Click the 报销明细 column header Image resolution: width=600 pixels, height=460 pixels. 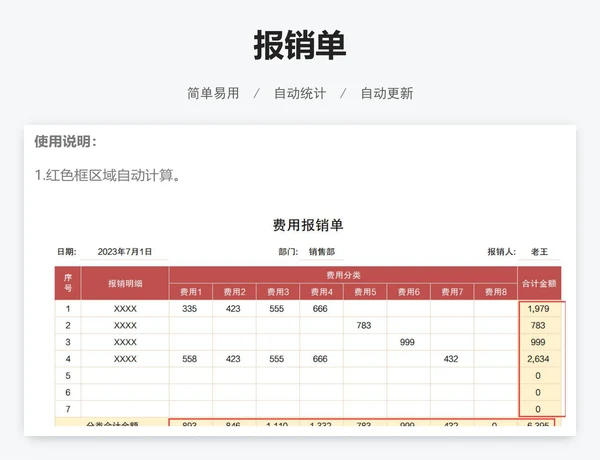pyautogui.click(x=125, y=283)
